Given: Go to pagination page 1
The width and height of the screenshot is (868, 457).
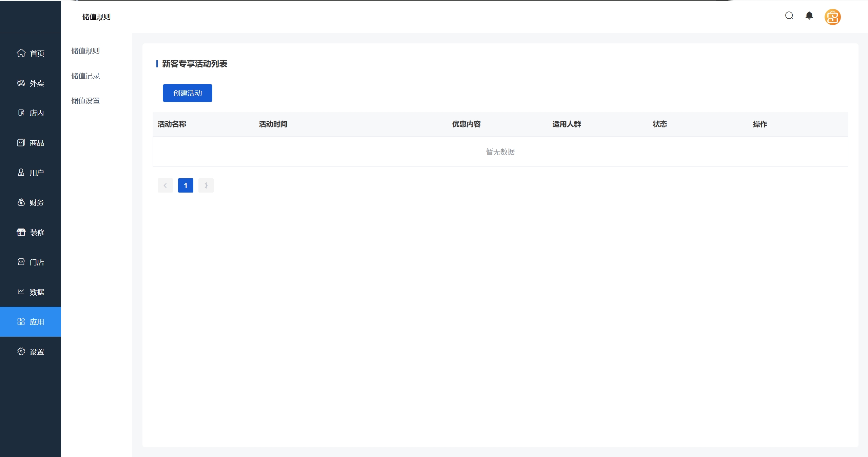Looking at the screenshot, I should [186, 185].
